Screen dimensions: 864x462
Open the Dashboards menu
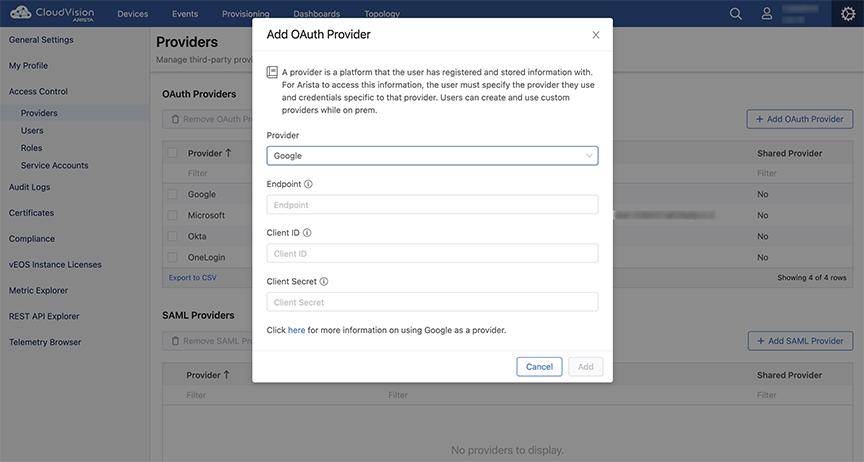(x=316, y=14)
